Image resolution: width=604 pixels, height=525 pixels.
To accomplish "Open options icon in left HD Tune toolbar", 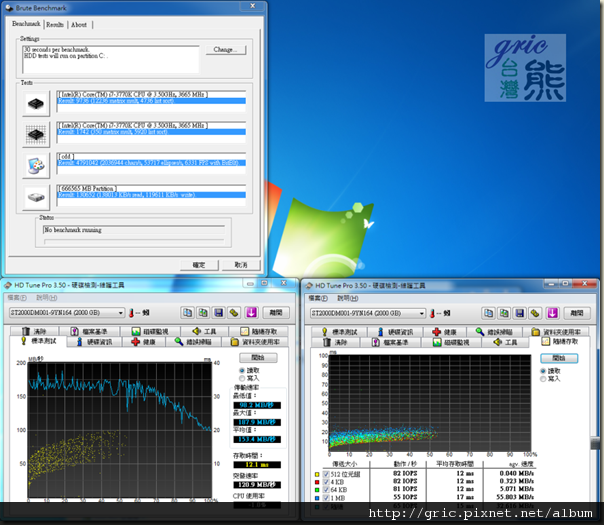I will point(234,313).
